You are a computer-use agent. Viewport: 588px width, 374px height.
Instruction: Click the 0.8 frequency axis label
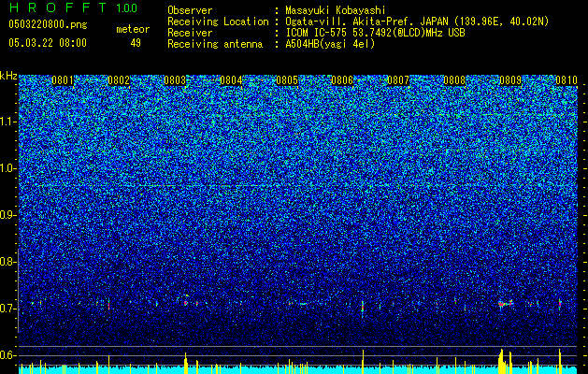pos(7,262)
